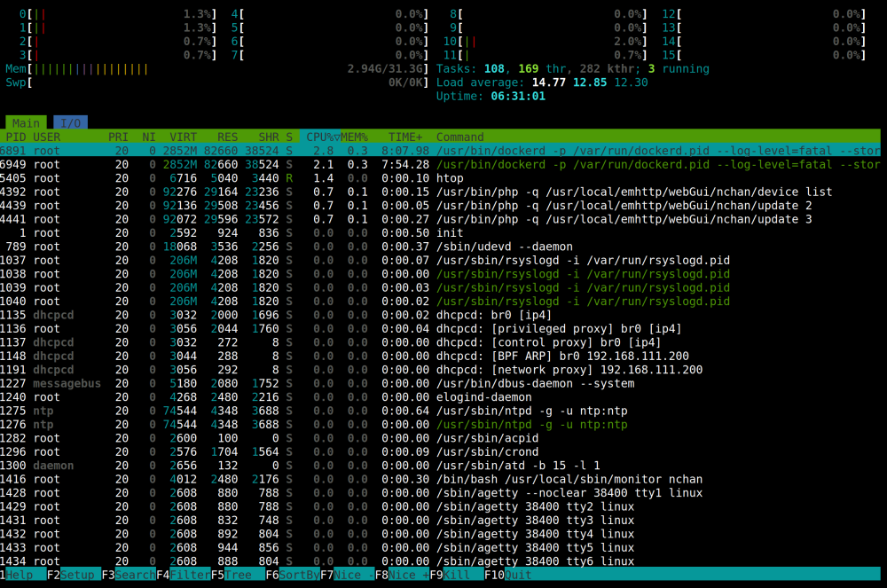
Task: Sort by PID column header
Action: (x=16, y=137)
